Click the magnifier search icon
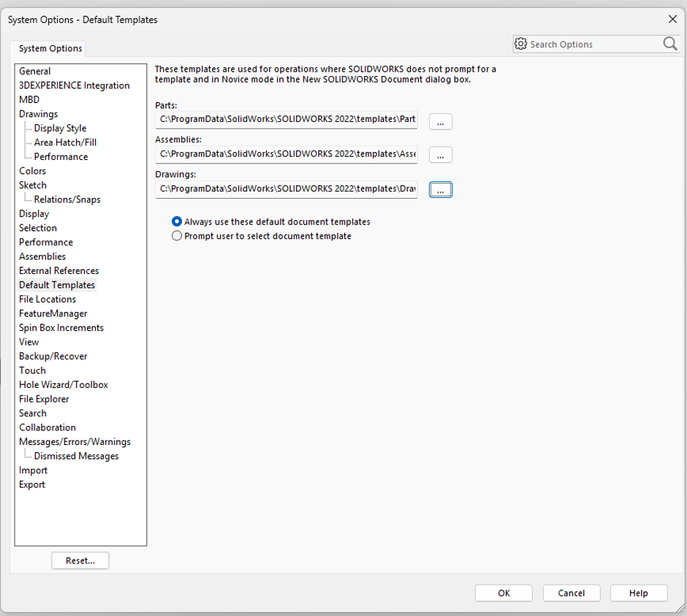This screenshot has width=687, height=616. 670,44
